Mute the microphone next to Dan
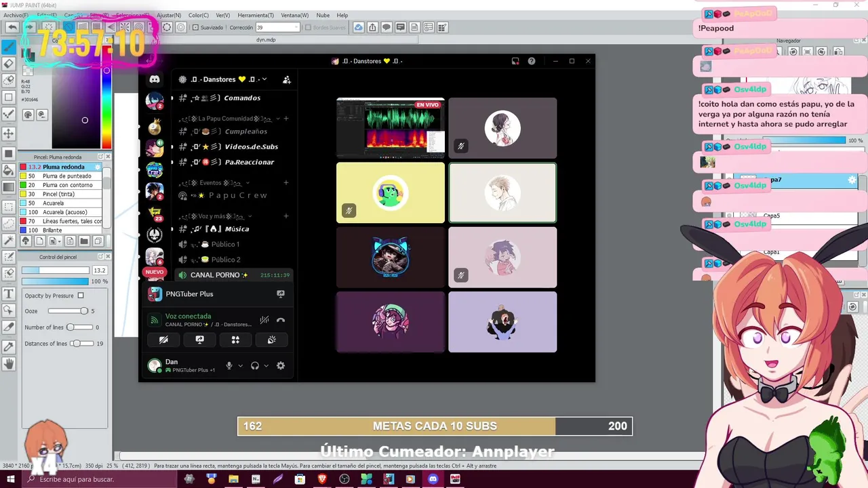This screenshot has width=868, height=488. pyautogui.click(x=229, y=365)
